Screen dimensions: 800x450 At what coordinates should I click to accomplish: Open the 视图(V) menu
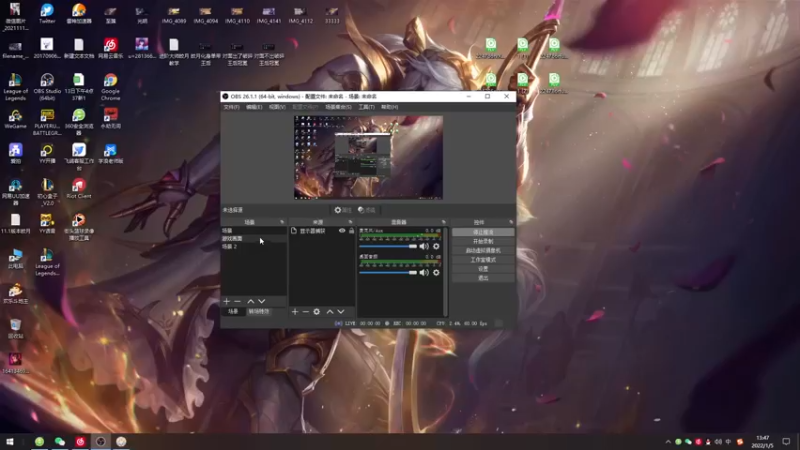click(277, 107)
